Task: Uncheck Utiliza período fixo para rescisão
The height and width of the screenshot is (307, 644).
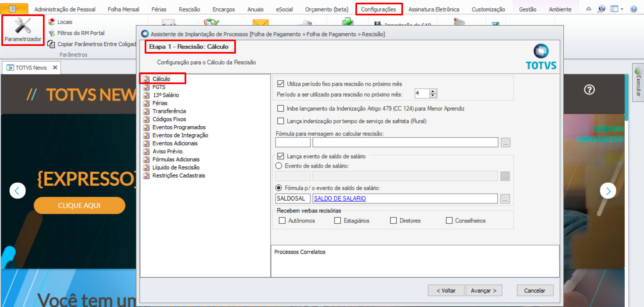Action: 281,84
